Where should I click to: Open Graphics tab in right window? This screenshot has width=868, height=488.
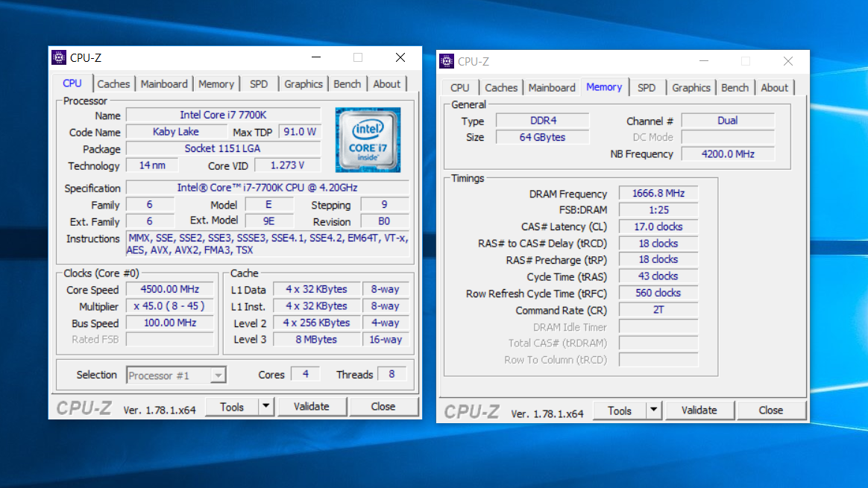pos(691,88)
